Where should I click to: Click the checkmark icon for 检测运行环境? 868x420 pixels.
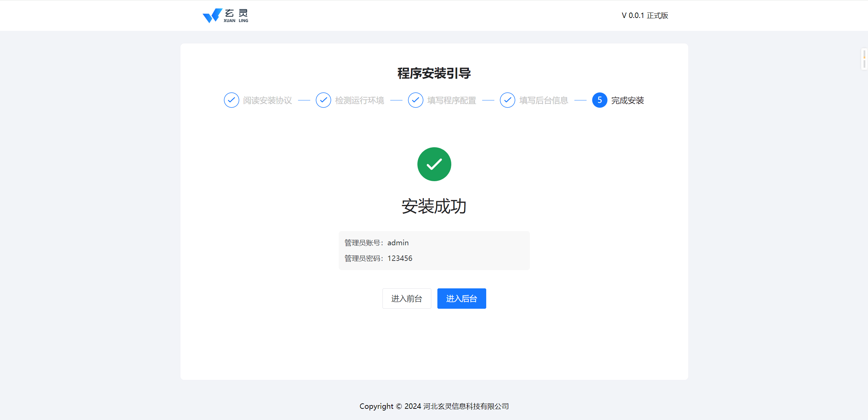click(323, 100)
